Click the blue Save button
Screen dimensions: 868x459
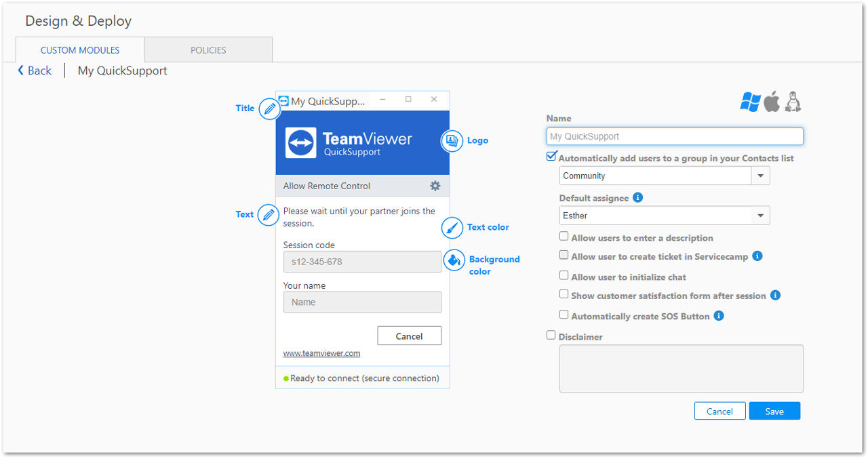774,411
